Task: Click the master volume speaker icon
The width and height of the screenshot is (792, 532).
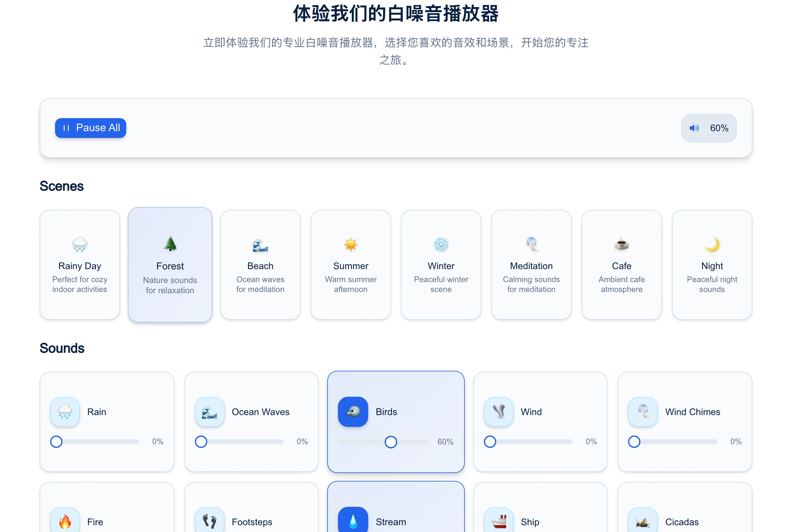Action: (694, 128)
